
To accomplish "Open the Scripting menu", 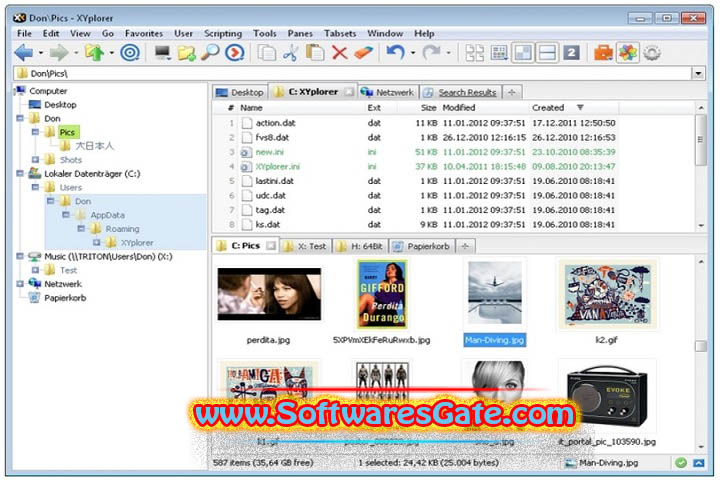I will [223, 34].
